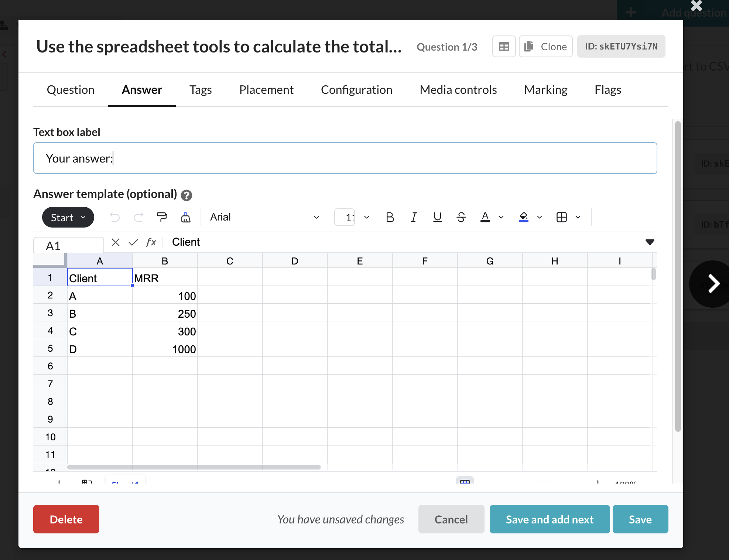Expand the Start menu dropdown

click(68, 217)
